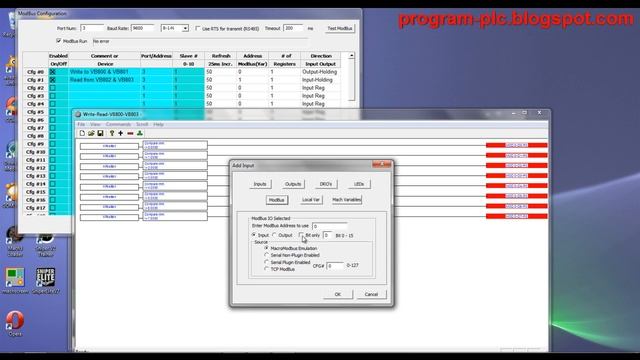Click the first rung's Compare block
The image size is (640, 360).
pos(175,145)
